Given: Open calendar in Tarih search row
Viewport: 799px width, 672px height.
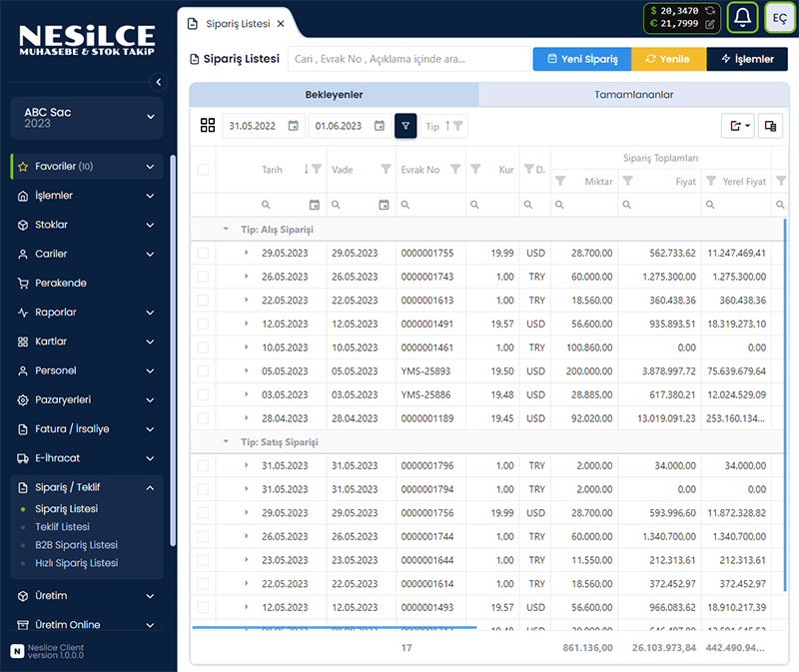Looking at the screenshot, I should pos(315,205).
